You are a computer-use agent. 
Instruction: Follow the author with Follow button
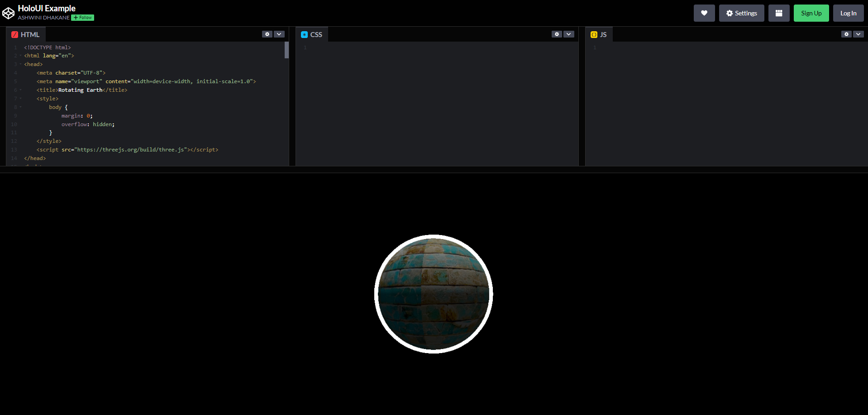83,18
